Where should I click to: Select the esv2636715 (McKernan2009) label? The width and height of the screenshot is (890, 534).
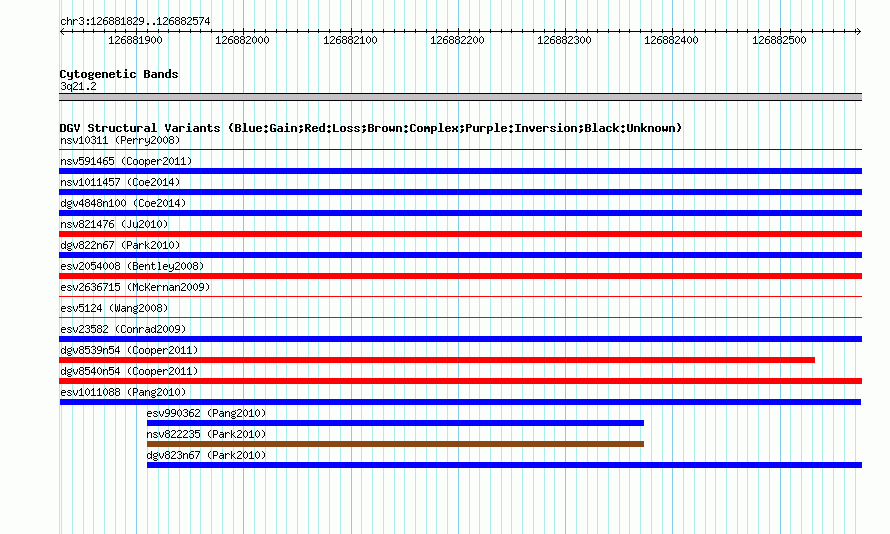[x=135, y=287]
